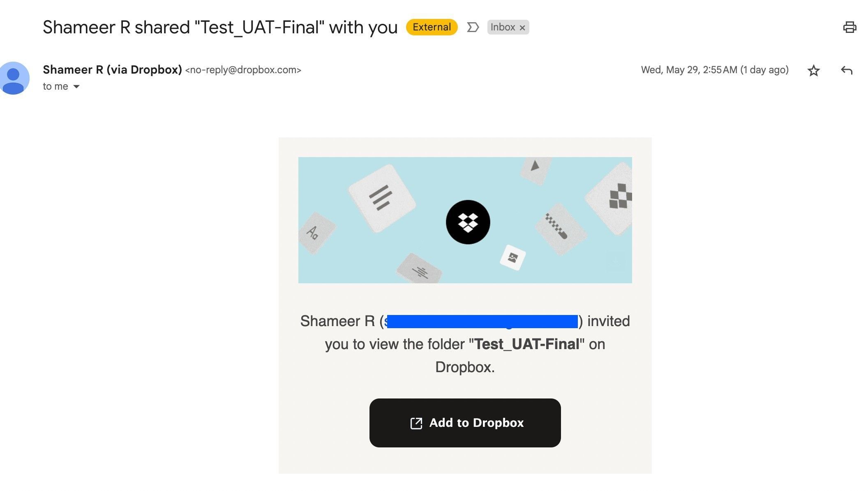Click the sender name Shameer R (via Dropbox)
Image resolution: width=868 pixels, height=491 pixels.
[x=112, y=69]
